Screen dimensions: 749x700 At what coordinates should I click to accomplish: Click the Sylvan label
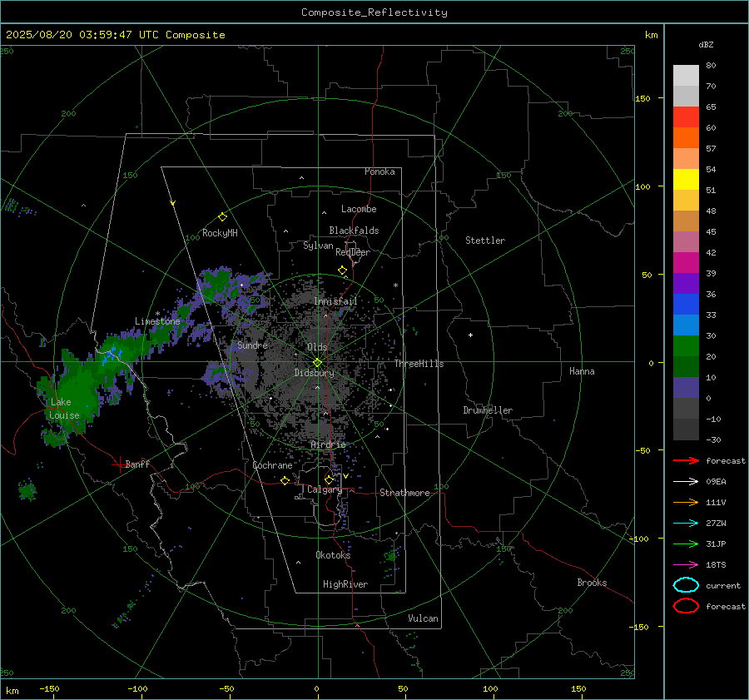(318, 246)
